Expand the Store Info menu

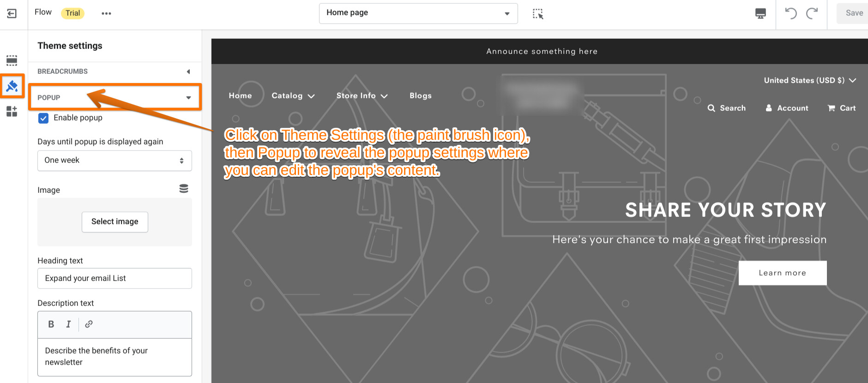click(x=362, y=96)
